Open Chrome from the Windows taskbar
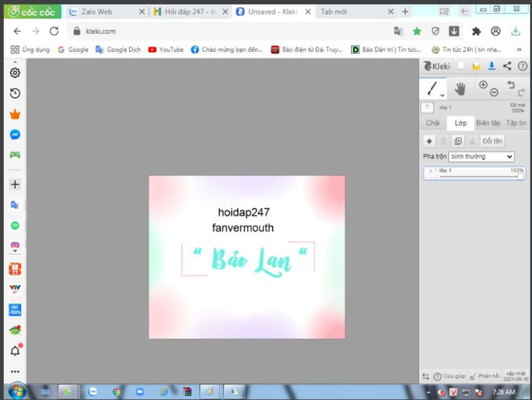Screen dimensions: 532x400 pos(116,392)
